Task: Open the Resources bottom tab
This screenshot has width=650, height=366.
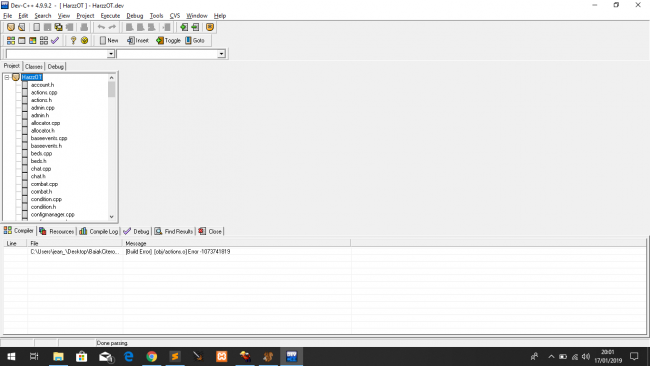Action: click(56, 231)
